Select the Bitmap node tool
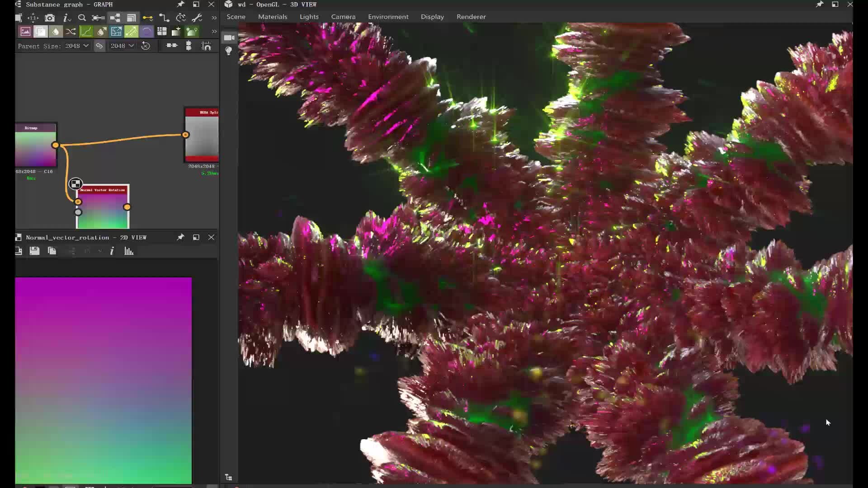The width and height of the screenshot is (868, 488). 25,31
